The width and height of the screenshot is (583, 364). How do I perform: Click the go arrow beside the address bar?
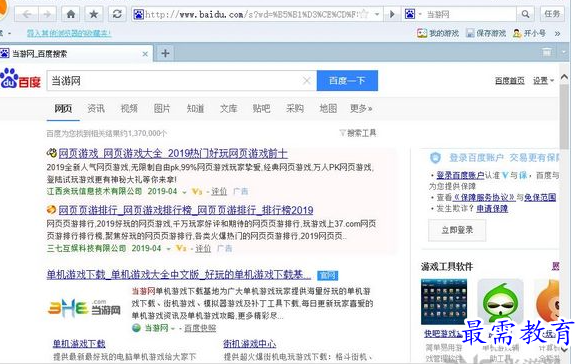(392, 15)
